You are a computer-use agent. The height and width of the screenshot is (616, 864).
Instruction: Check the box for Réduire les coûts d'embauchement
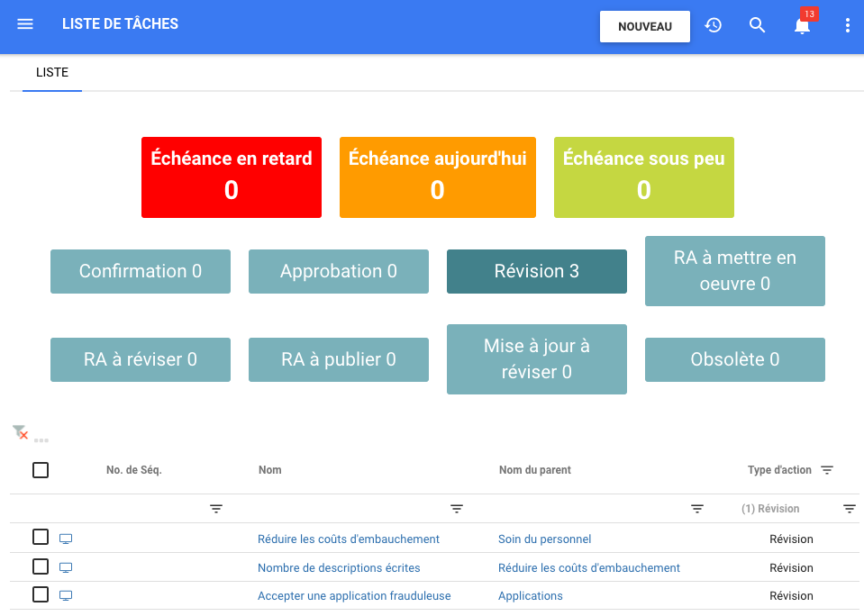41,537
